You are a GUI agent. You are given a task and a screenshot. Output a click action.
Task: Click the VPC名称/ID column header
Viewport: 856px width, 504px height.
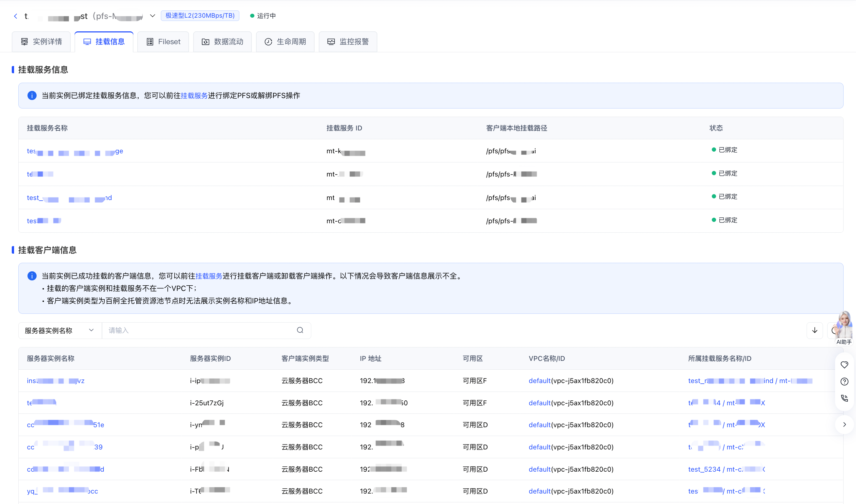point(547,359)
